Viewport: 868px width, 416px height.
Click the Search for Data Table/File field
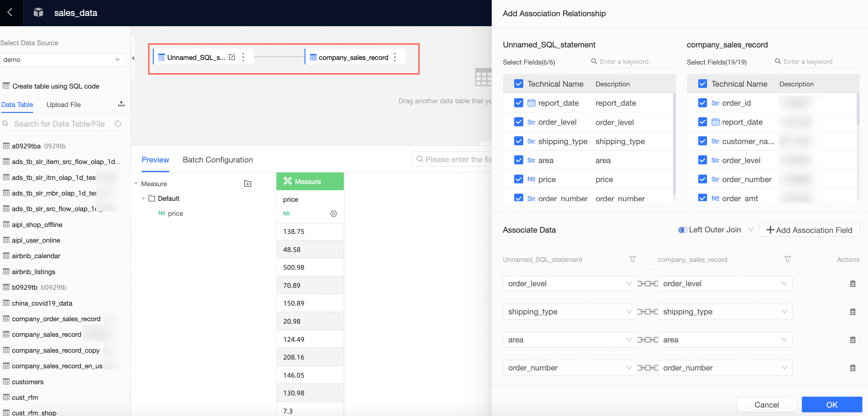59,123
